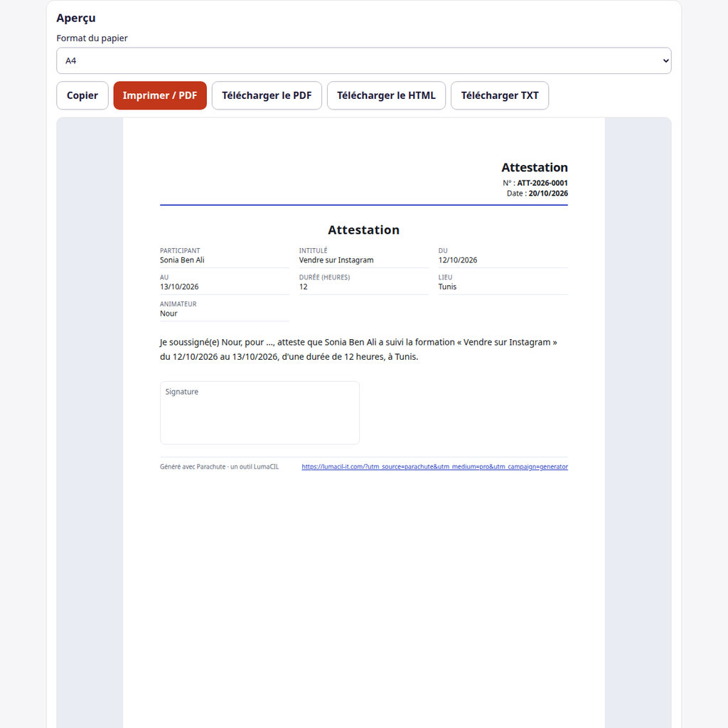The image size is (728, 728).
Task: Click the DURÉE (HEURES) label
Action: 324,277
